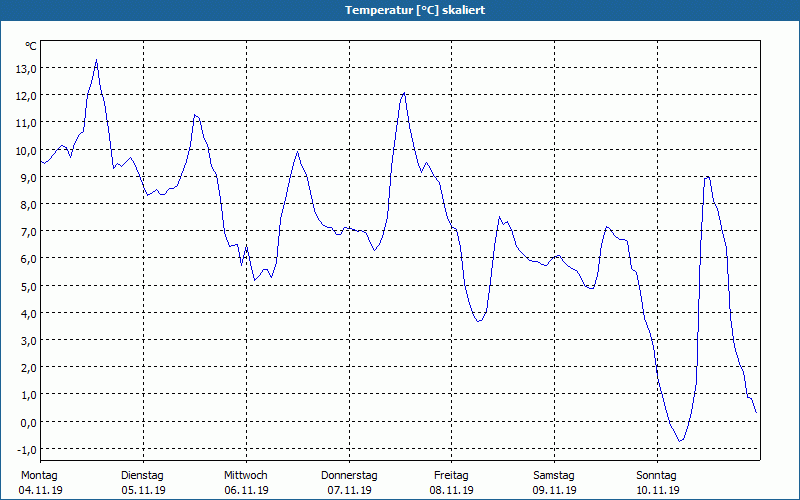
Task: Click the 10,0 y-axis label
Action: [26, 151]
